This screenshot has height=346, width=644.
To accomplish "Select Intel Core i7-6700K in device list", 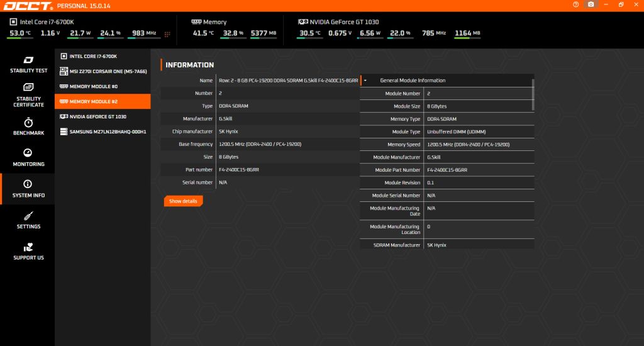I will [x=103, y=56].
